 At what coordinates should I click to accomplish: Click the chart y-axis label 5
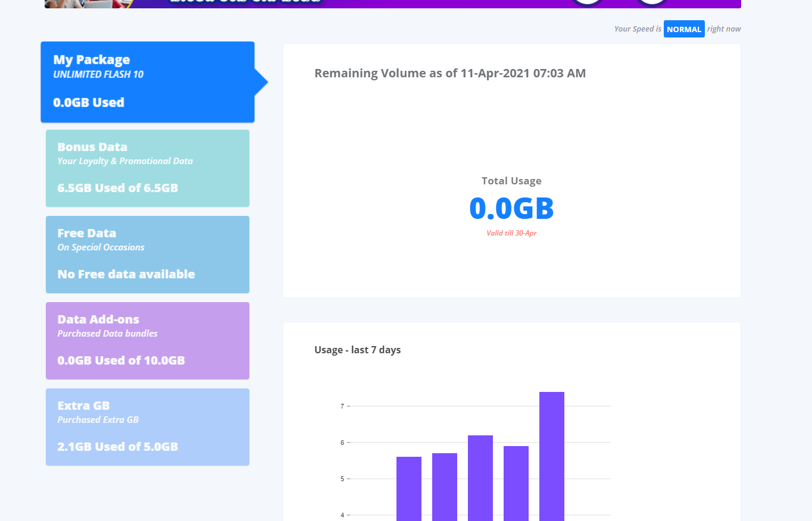click(342, 479)
